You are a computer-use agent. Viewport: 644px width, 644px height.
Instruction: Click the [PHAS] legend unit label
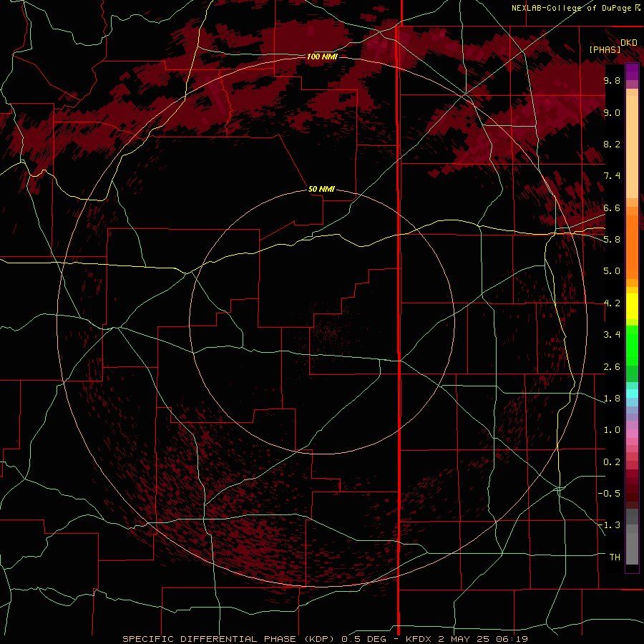605,49
